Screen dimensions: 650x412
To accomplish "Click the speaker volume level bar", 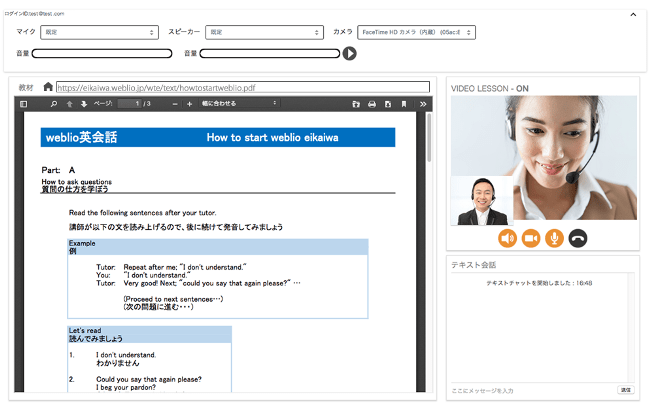I will (x=270, y=53).
